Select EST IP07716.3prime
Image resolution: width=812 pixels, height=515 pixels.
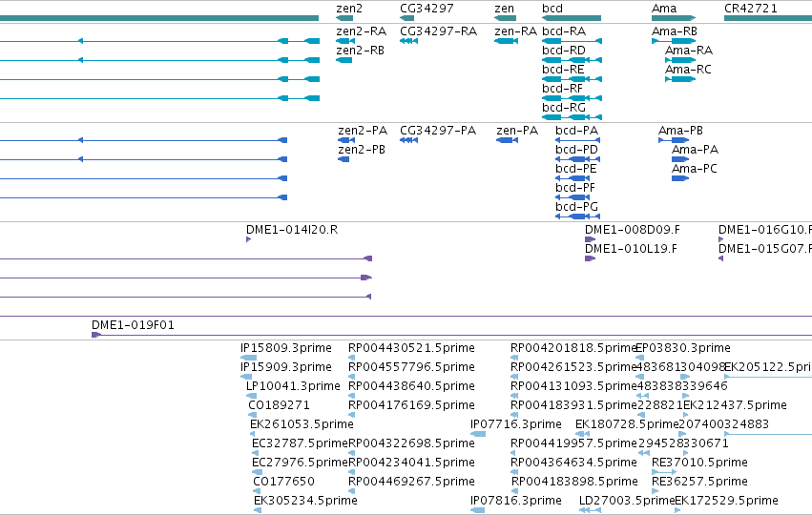pos(478,434)
